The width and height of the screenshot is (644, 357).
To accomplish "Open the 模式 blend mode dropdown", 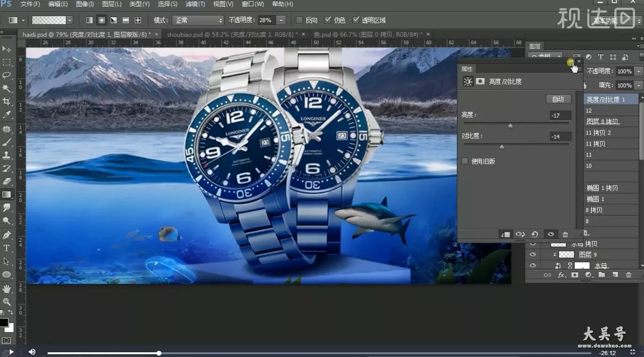I will coord(198,20).
